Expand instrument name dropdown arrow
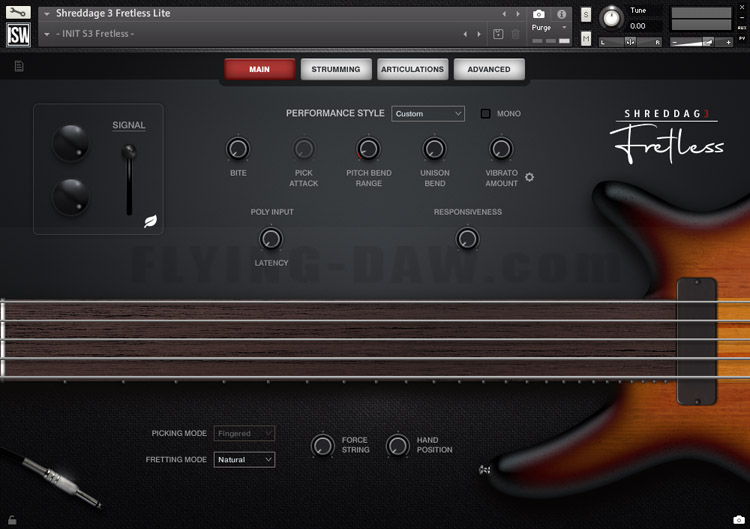The image size is (750, 529). pos(47,14)
